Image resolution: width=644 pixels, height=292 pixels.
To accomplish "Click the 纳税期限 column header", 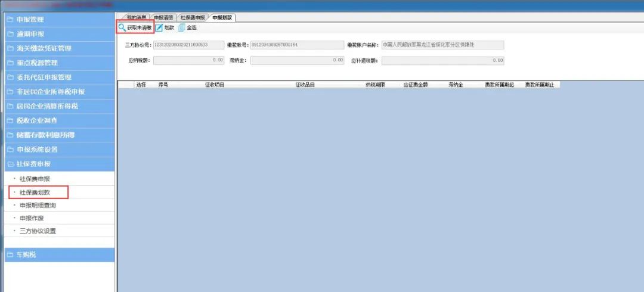I will (375, 85).
